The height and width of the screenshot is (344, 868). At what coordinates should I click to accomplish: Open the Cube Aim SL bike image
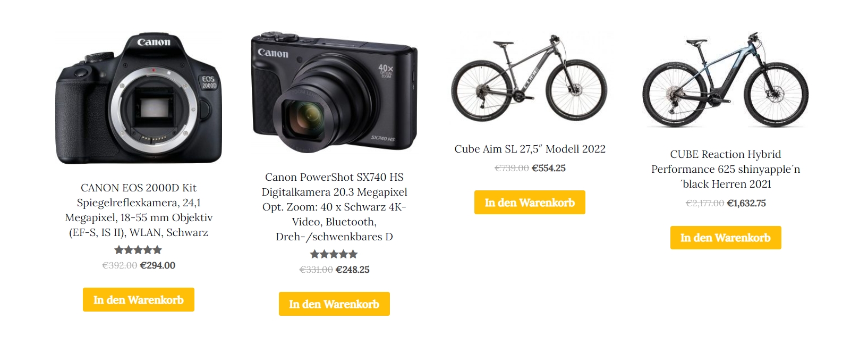(530, 77)
